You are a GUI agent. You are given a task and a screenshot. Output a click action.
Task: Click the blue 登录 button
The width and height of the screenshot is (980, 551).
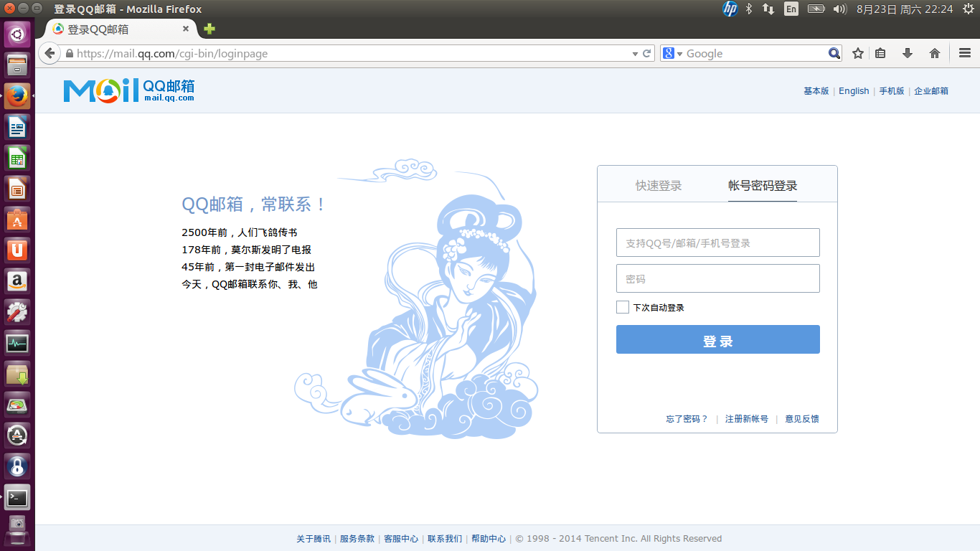coord(717,339)
